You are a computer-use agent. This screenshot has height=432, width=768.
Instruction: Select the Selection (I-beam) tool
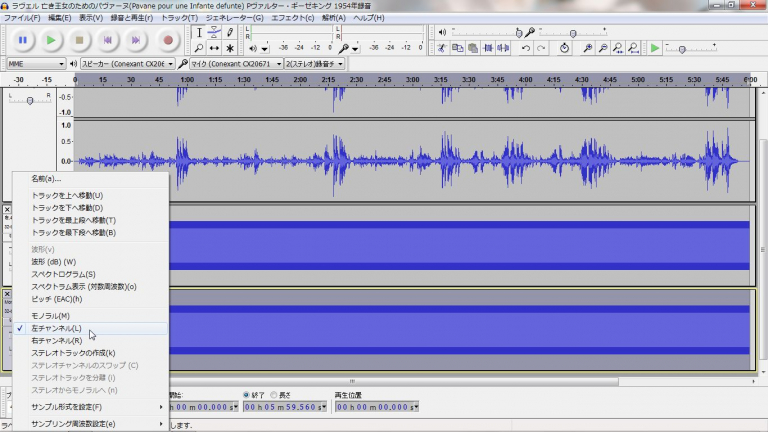(x=199, y=33)
